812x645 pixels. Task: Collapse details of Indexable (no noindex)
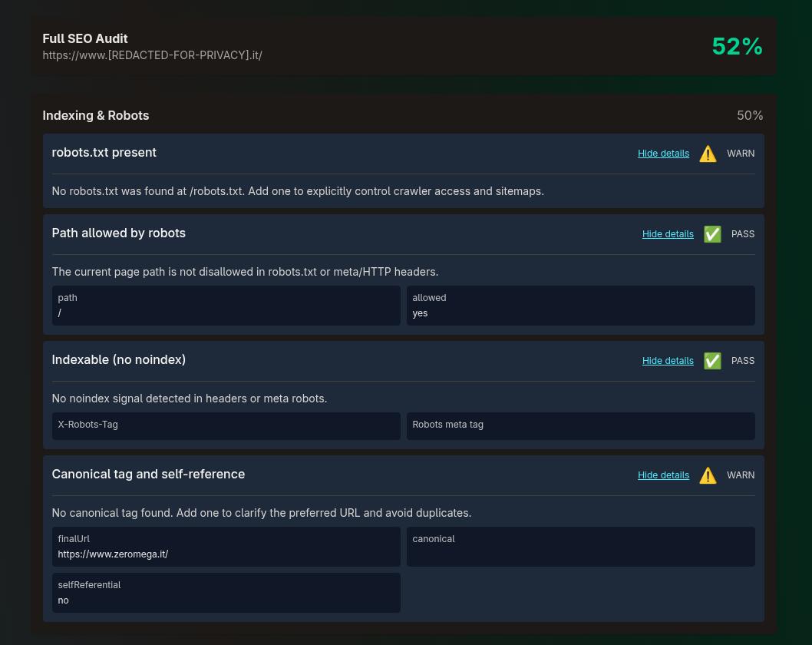668,361
